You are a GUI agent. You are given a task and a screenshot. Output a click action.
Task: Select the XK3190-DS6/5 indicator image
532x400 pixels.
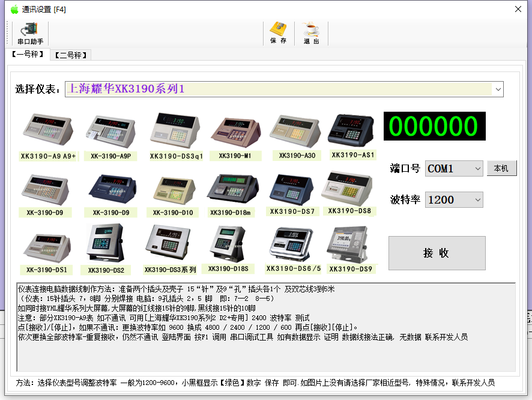(290, 242)
